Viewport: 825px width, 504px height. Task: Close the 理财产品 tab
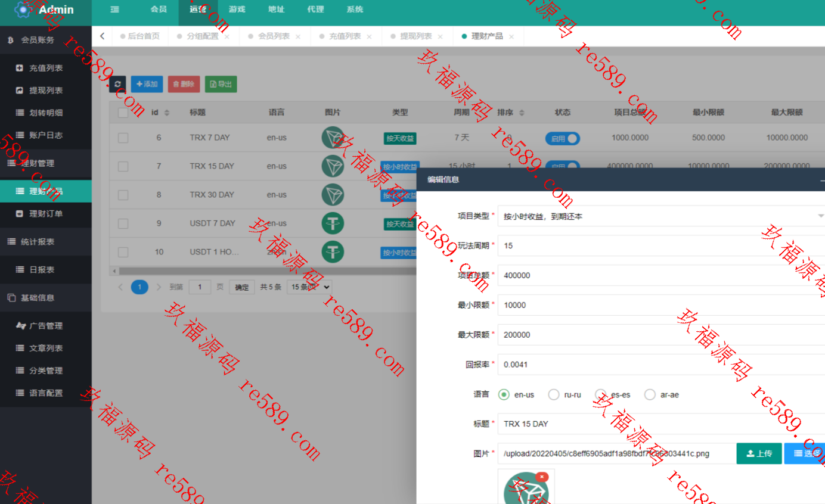511,36
